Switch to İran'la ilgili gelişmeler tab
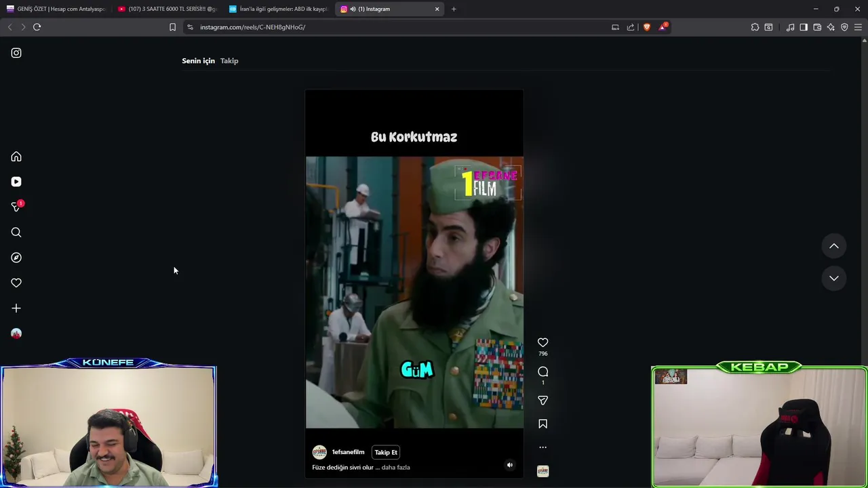This screenshot has width=868, height=488. click(x=279, y=9)
